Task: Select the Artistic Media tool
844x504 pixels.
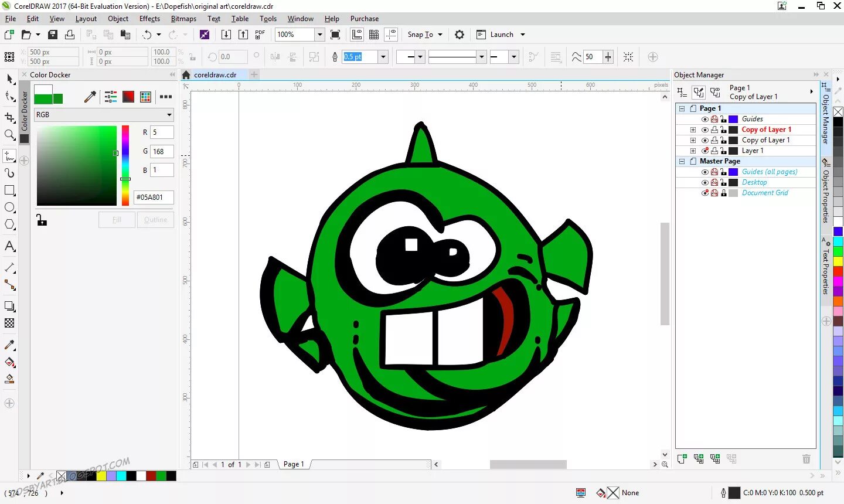Action: point(9,173)
